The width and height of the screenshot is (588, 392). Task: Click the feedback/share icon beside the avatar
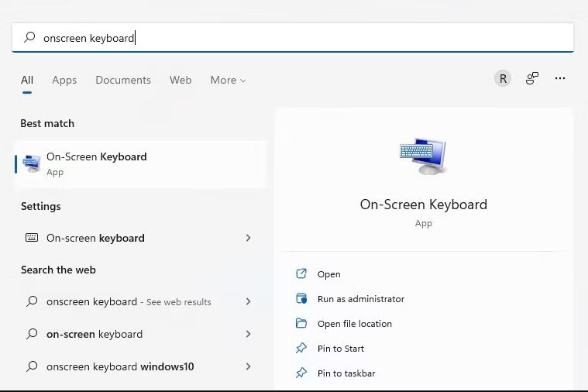[531, 78]
